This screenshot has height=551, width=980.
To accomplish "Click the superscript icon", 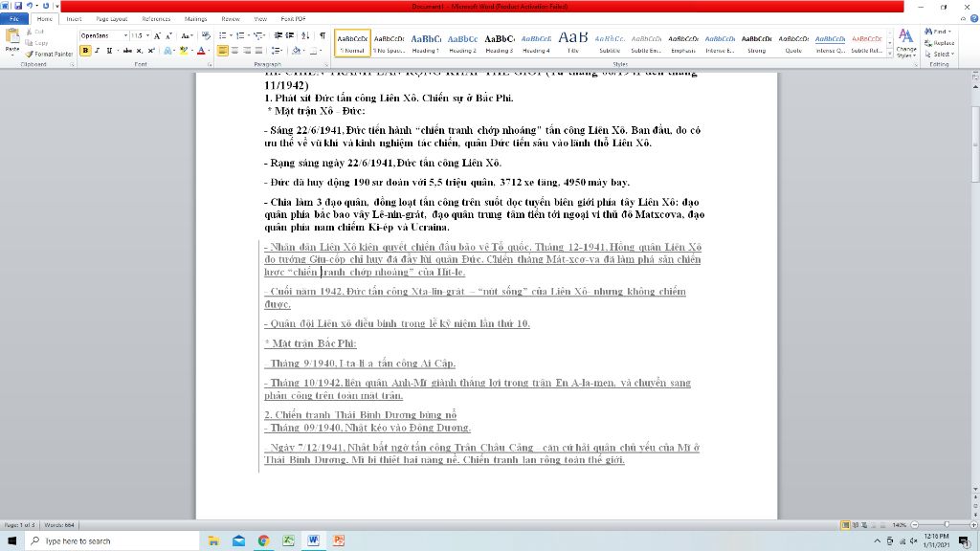I will click(x=151, y=51).
